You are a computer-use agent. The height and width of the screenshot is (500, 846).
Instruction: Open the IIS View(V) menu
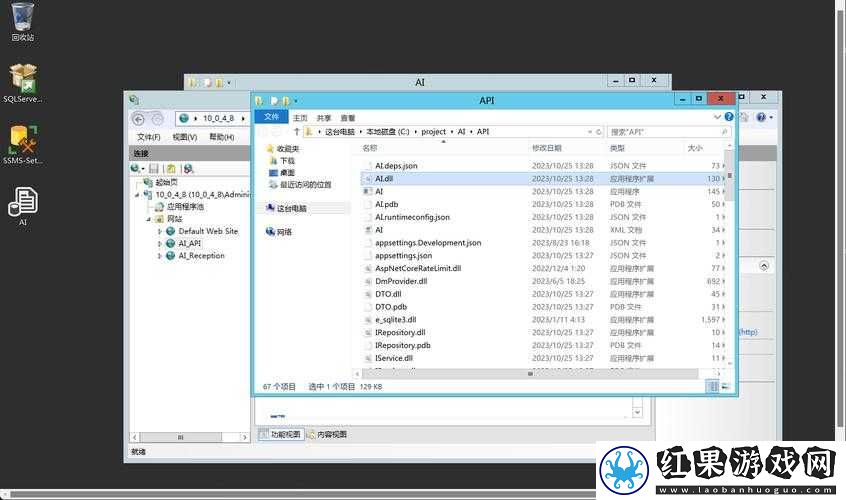point(185,137)
